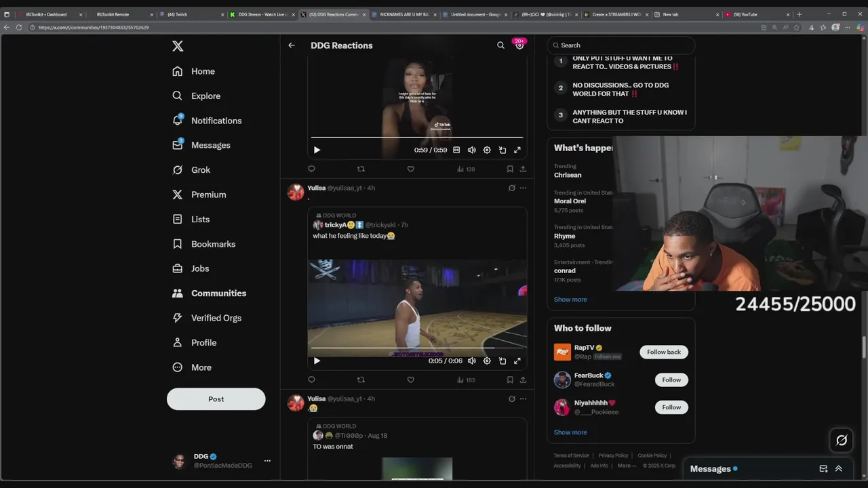This screenshot has width=868, height=488.
Task: Click the Post button
Action: tap(216, 399)
